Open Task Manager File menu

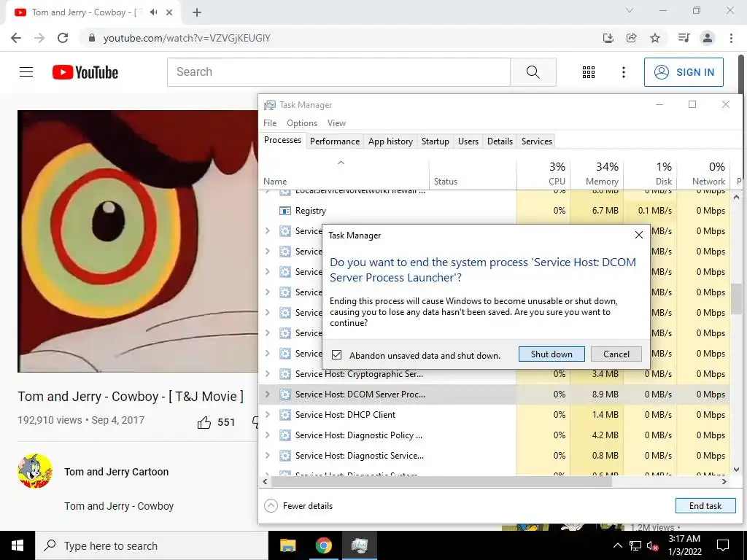click(x=270, y=122)
